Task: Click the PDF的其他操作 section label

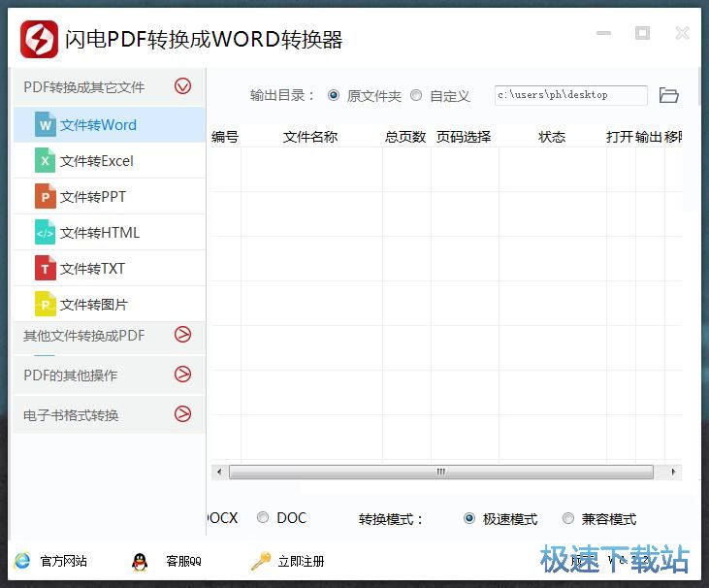Action: click(70, 375)
